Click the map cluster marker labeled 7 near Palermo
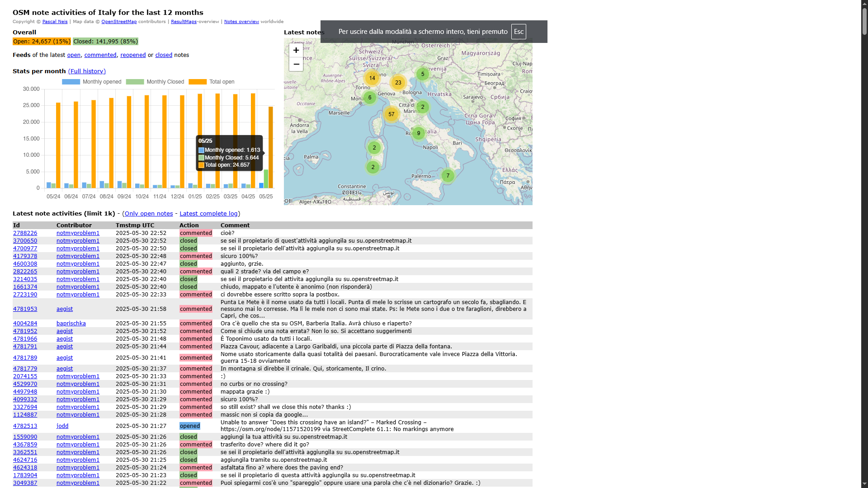Image resolution: width=868 pixels, height=488 pixels. click(448, 176)
